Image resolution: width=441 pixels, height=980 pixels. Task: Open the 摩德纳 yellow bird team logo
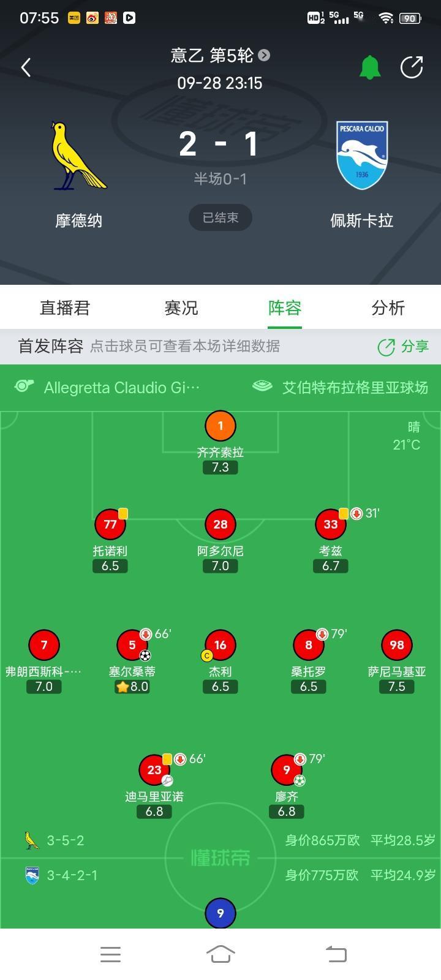click(x=79, y=156)
